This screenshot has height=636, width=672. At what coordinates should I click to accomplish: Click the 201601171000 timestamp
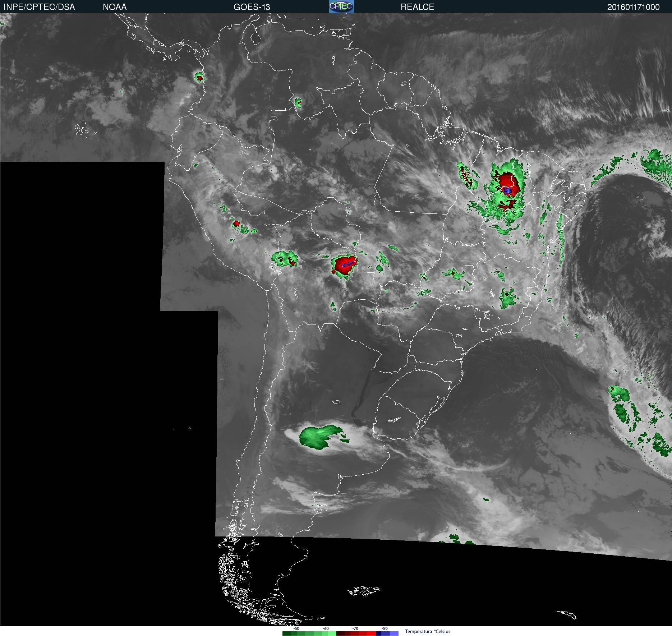[x=633, y=7]
